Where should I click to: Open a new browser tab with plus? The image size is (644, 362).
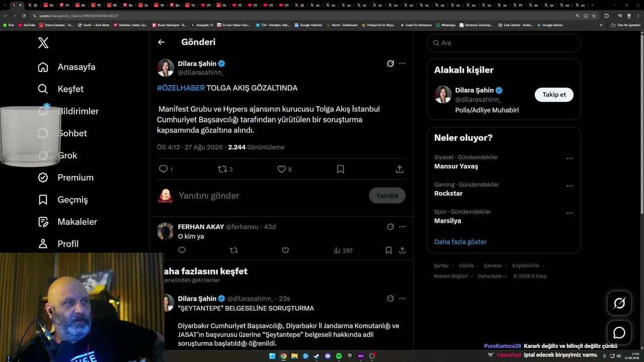click(592, 5)
